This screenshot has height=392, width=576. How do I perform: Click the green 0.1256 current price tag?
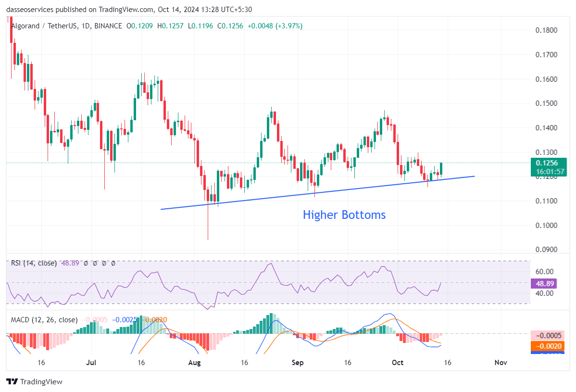pos(547,163)
